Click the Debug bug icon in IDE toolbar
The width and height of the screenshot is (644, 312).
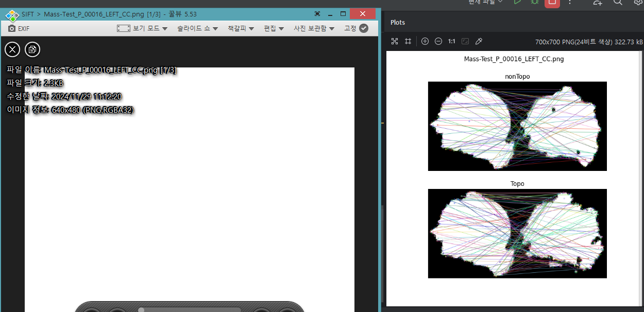click(x=535, y=2)
